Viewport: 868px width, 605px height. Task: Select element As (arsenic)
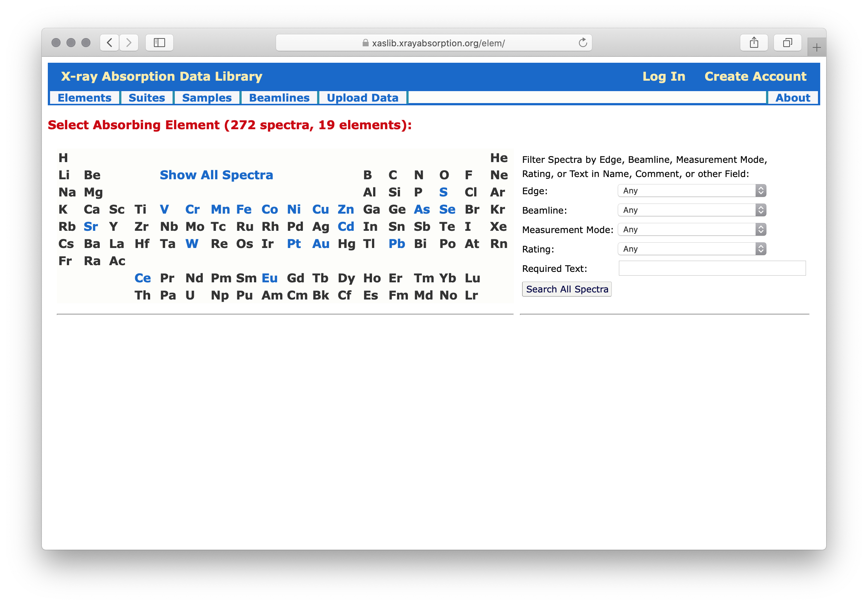(422, 210)
